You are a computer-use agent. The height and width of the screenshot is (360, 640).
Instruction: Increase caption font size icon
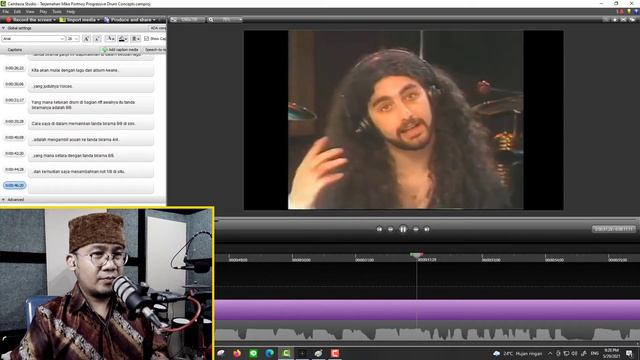86,38
